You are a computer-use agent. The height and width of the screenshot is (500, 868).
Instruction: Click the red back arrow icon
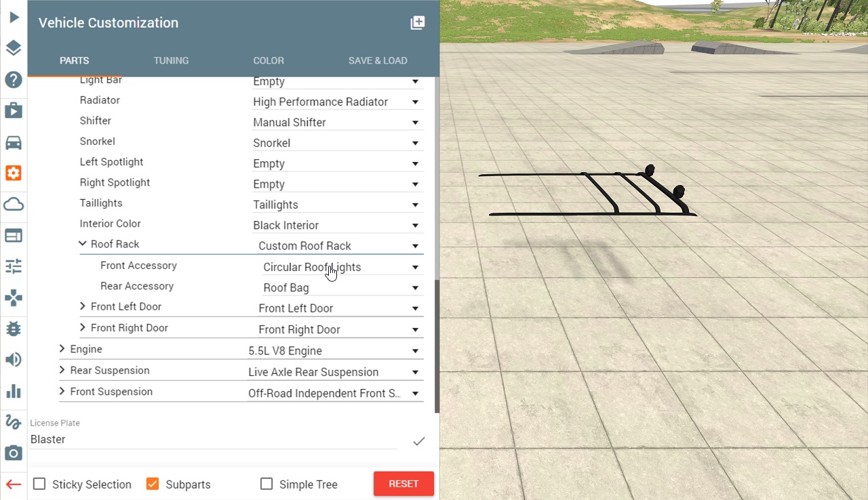[14, 484]
